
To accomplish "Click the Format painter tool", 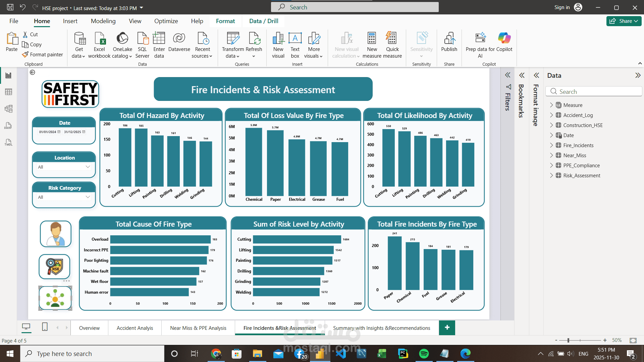I will [x=43, y=54].
